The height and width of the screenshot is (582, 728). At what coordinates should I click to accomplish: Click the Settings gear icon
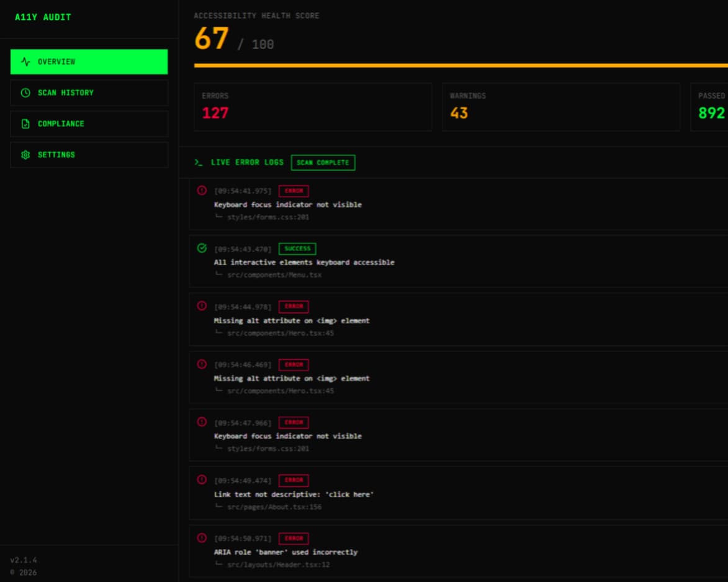[25, 154]
